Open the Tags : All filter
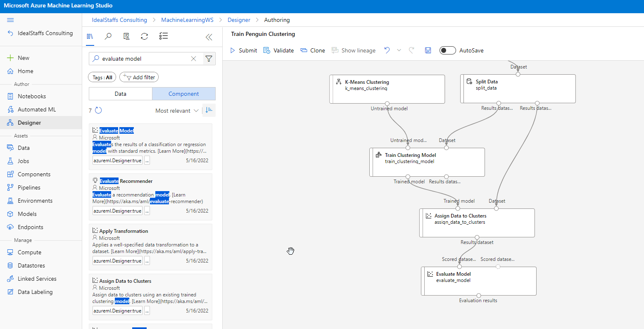Screen dimensions: 644x329 coord(102,77)
